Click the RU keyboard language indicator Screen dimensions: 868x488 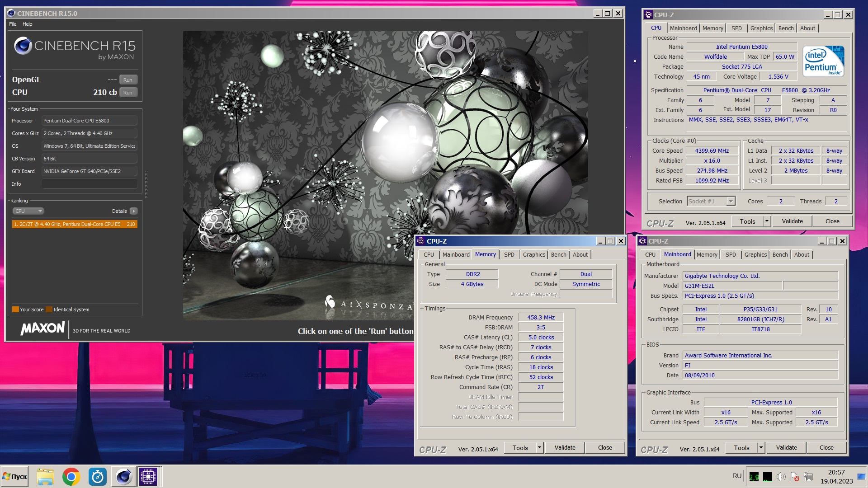[737, 476]
